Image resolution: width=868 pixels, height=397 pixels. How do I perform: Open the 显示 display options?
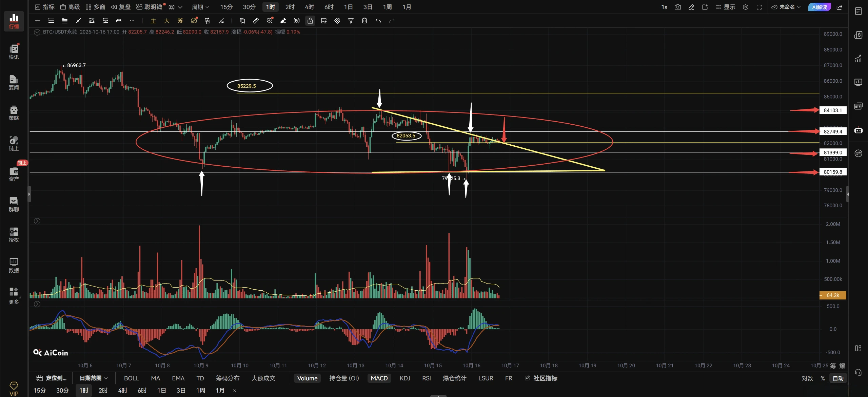click(x=725, y=7)
